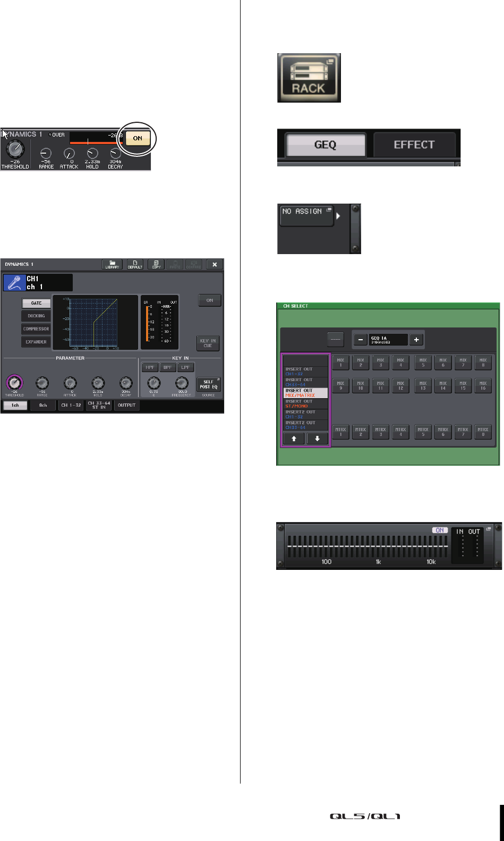Toggle the ON button in Dynamics popup
Viewport: 504px width, 841px height.
[209, 300]
